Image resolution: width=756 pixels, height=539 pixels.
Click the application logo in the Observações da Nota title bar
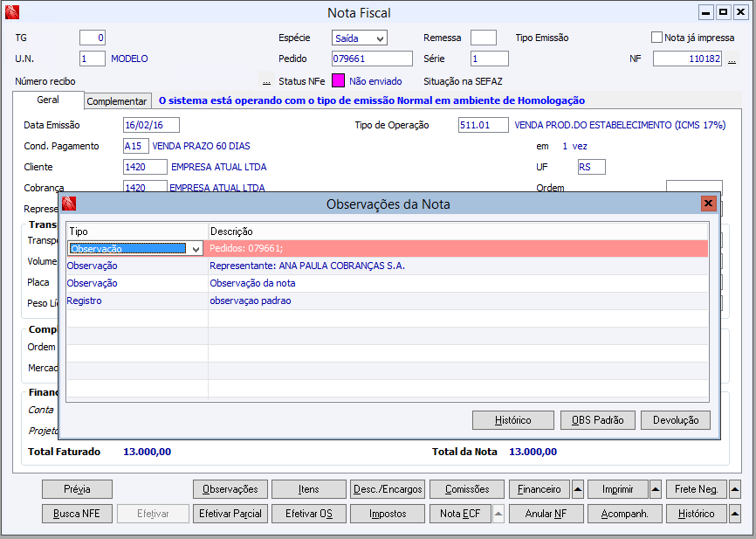[69, 204]
